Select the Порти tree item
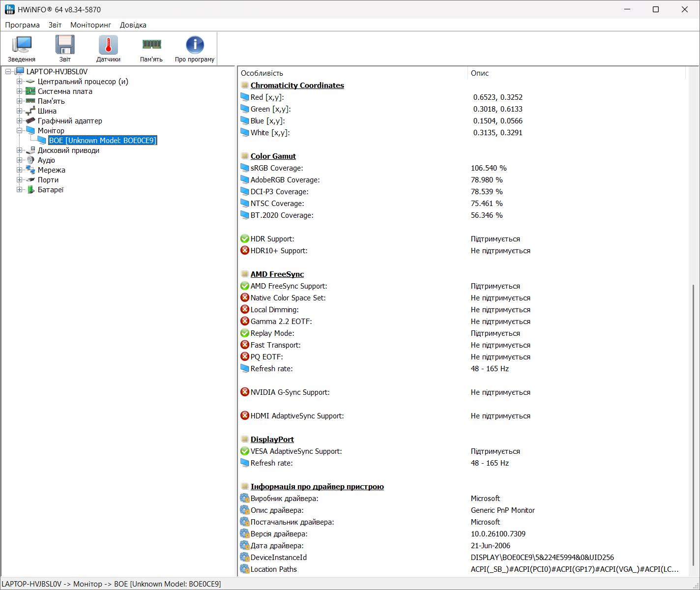This screenshot has width=700, height=590. pyautogui.click(x=48, y=180)
